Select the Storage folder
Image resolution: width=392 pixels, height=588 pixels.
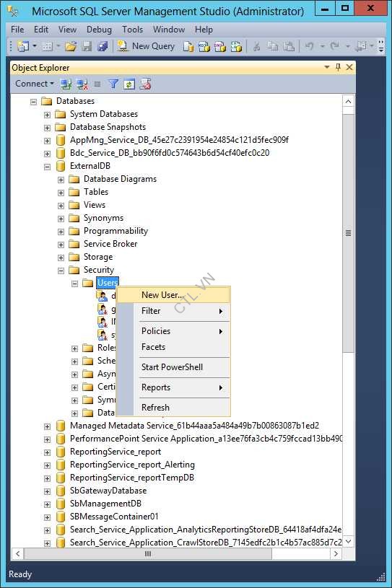(98, 258)
